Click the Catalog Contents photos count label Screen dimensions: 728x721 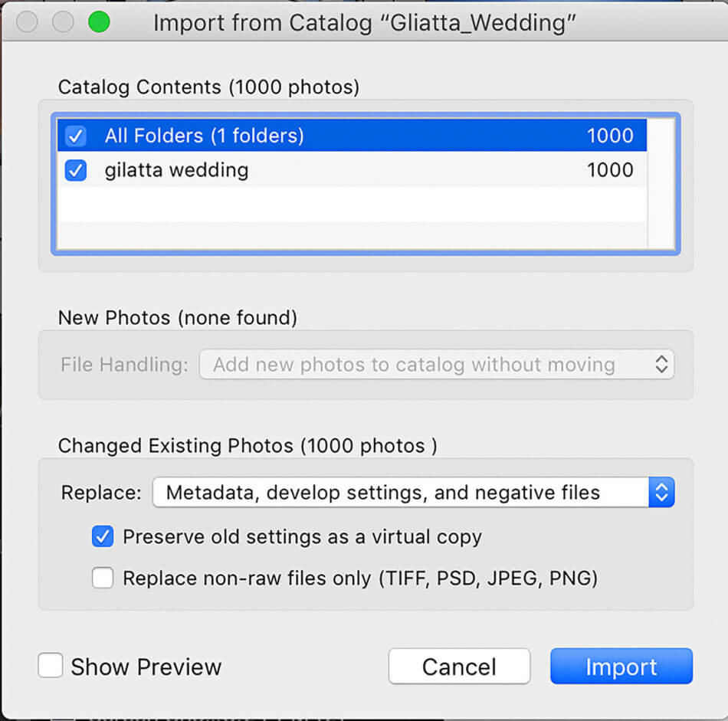208,87
